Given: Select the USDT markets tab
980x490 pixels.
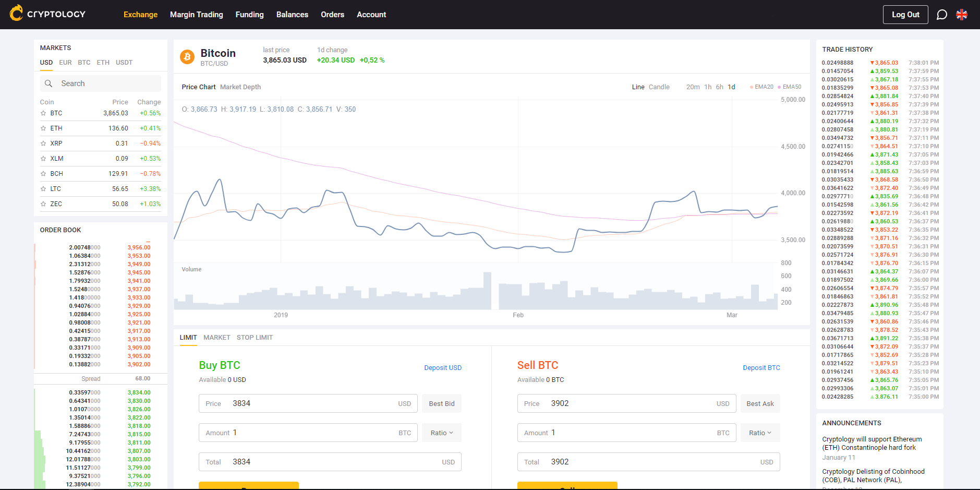Looking at the screenshot, I should (124, 63).
